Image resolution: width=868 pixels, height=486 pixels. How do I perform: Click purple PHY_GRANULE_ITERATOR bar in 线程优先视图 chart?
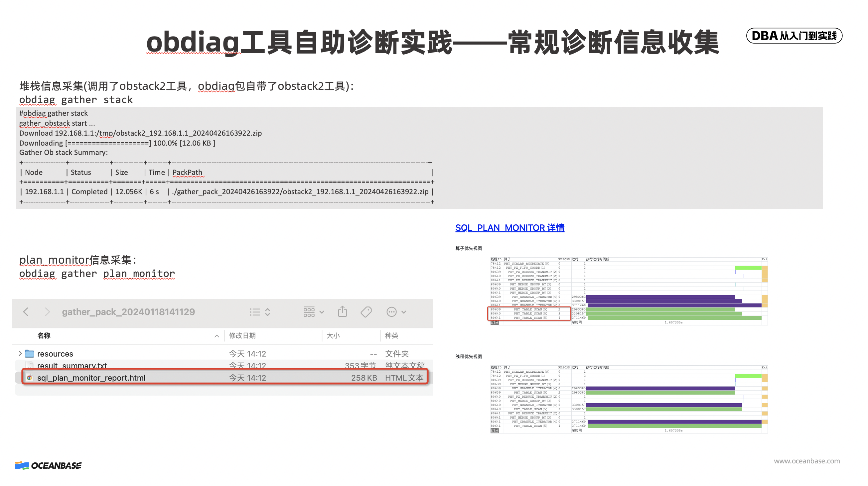pos(660,388)
